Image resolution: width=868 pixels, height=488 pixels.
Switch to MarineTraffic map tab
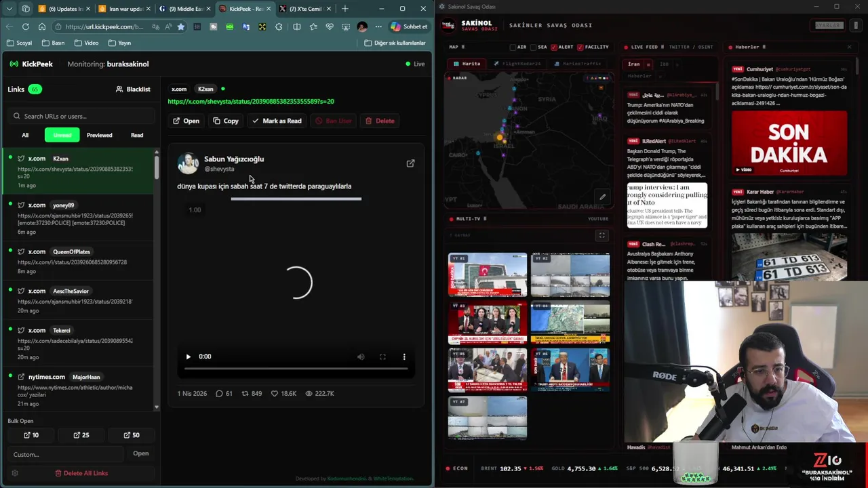[577, 64]
